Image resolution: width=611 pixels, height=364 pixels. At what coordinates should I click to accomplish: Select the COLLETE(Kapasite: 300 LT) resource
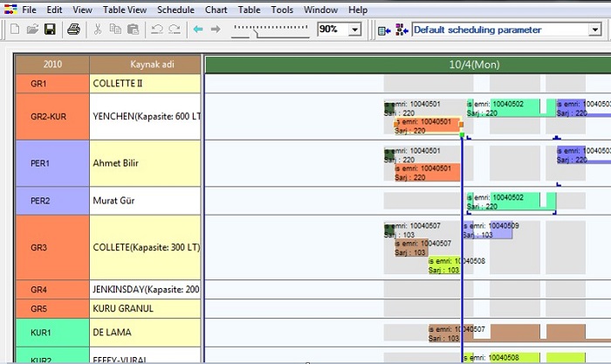point(145,248)
